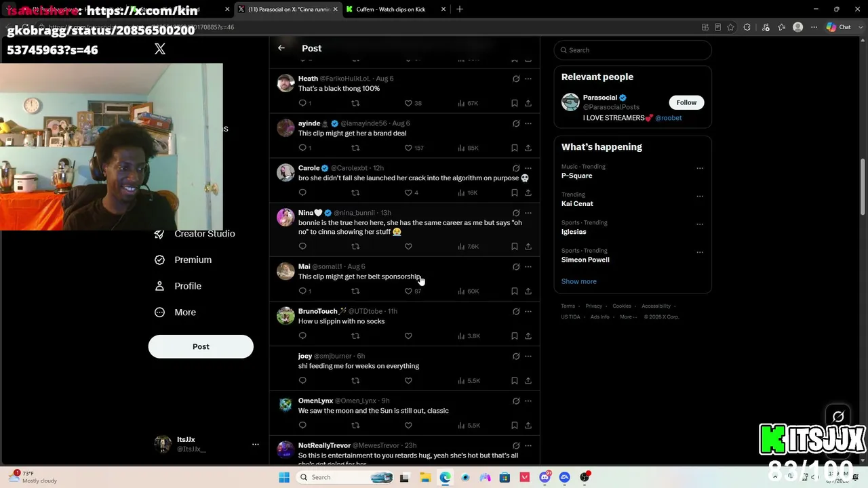Open the Kai Cenat trending topic
Screen dimensions: 868x488
(577, 204)
